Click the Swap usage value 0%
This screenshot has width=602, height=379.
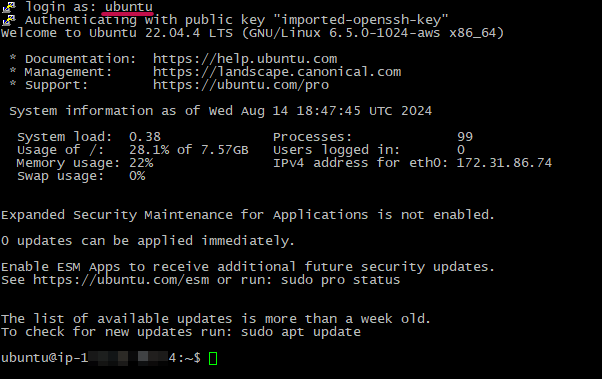(x=137, y=176)
